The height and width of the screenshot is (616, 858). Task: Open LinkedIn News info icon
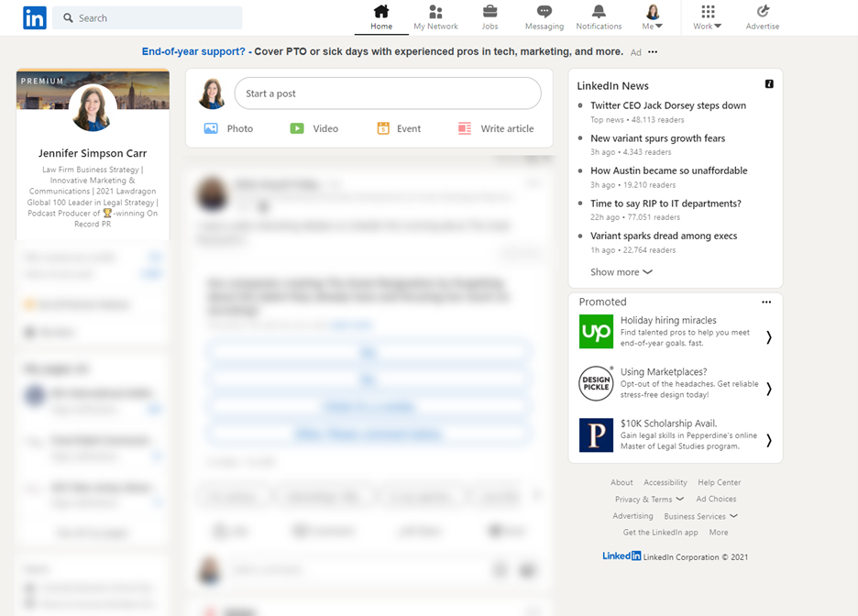[769, 83]
